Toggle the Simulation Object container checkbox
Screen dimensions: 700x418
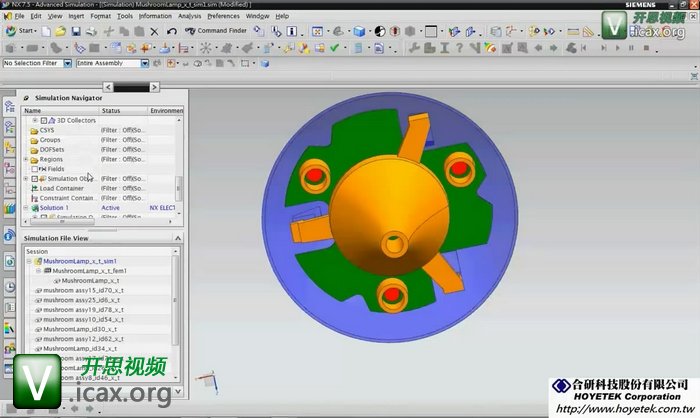point(35,178)
